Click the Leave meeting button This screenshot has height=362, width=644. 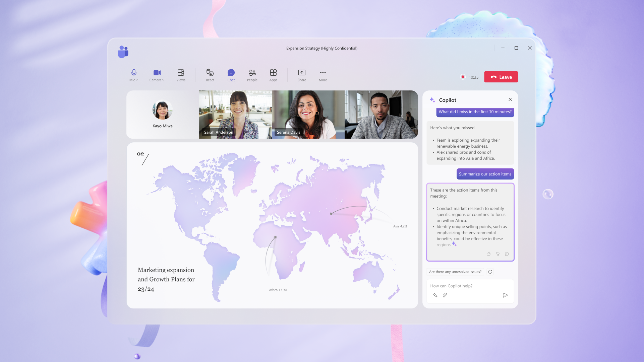point(501,77)
